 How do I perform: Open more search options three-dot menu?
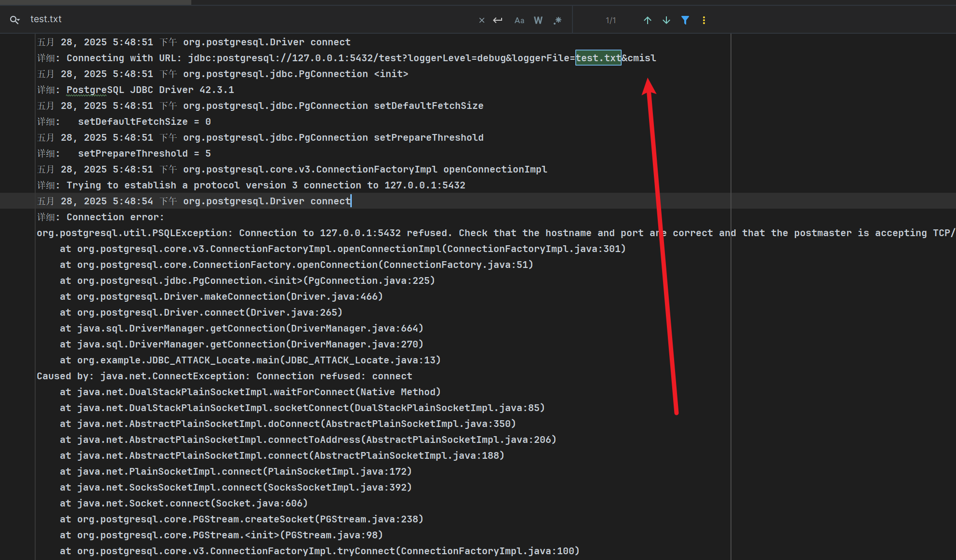[x=704, y=20]
